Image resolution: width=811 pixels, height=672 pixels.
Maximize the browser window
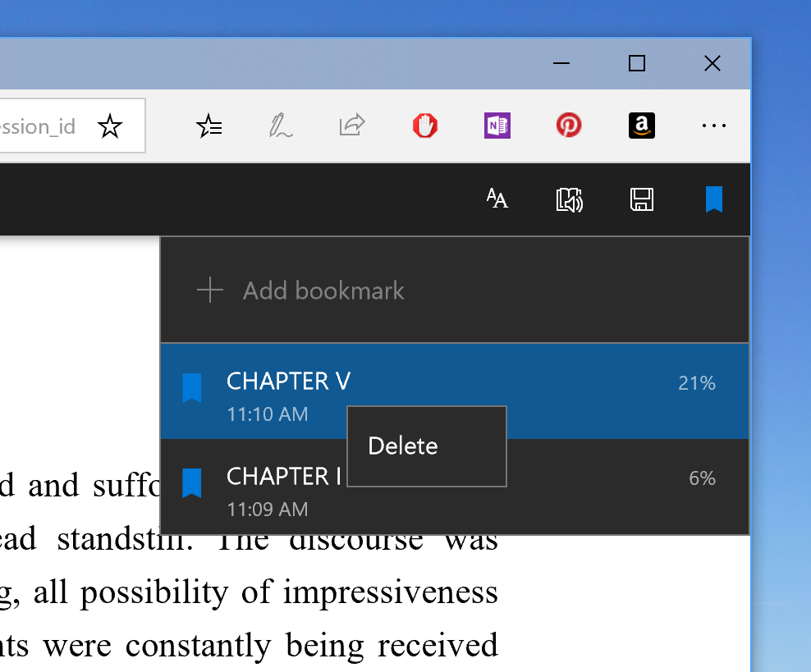pos(636,63)
